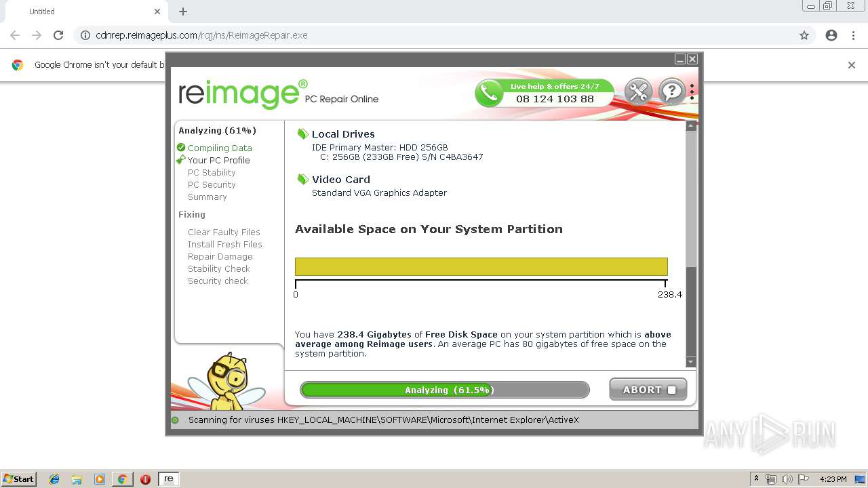Select Compiling Data step
The height and width of the screenshot is (488, 868).
pos(220,148)
